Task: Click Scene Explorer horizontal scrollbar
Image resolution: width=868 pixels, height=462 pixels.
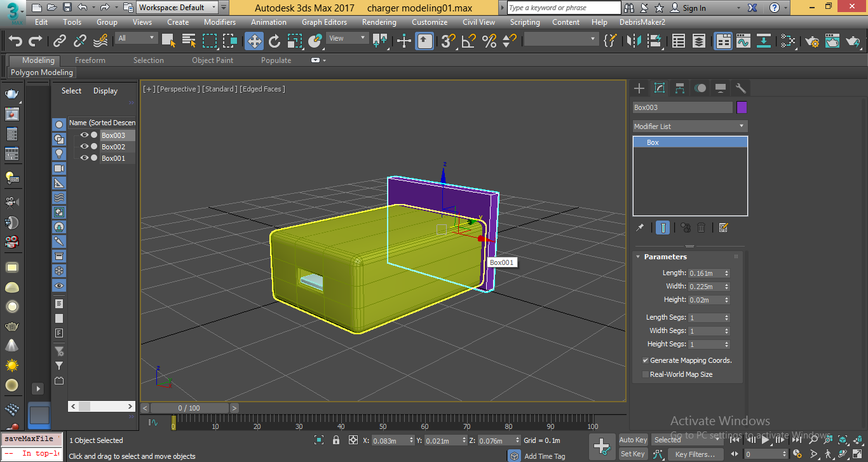Action: click(102, 406)
